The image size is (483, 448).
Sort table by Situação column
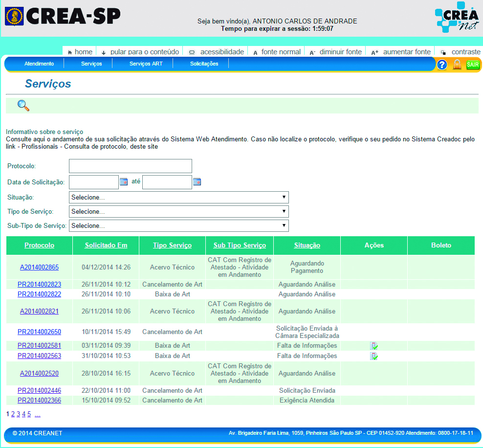tap(307, 245)
